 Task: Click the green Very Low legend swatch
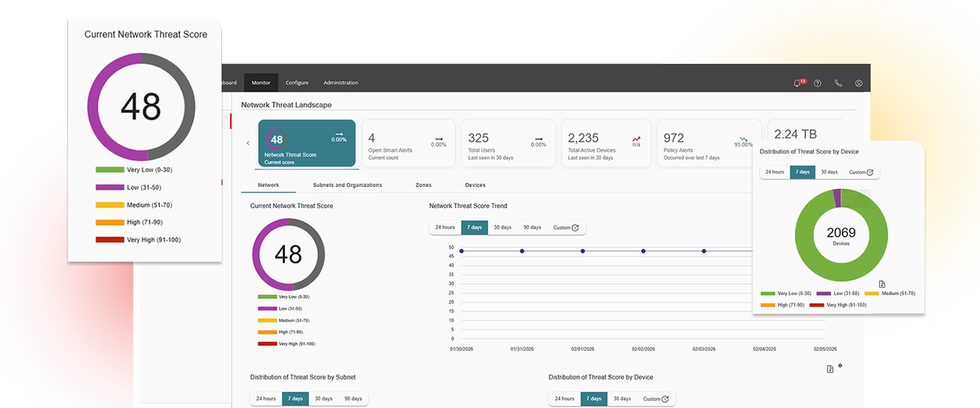tap(266, 296)
